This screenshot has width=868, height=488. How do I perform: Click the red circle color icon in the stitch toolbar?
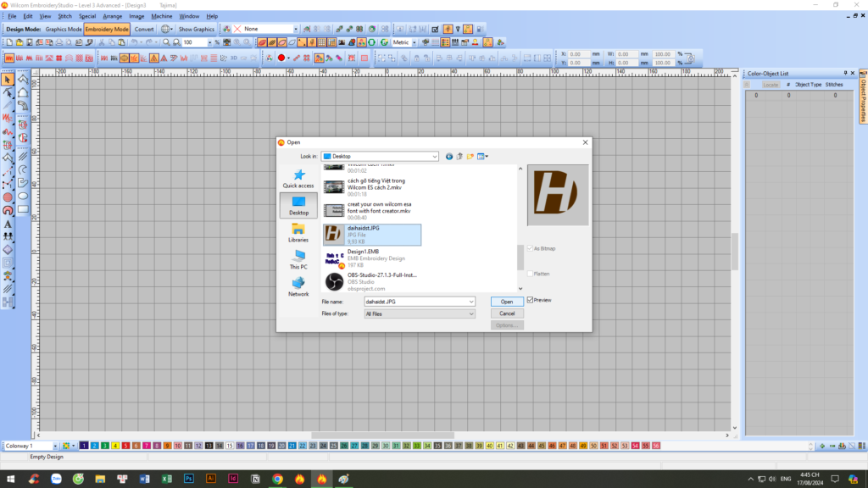[281, 58]
